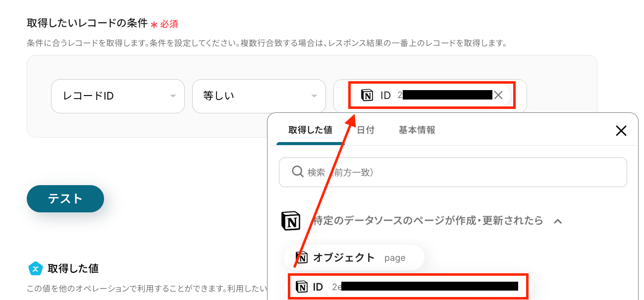
Task: Click the テスト button
Action: click(x=65, y=199)
